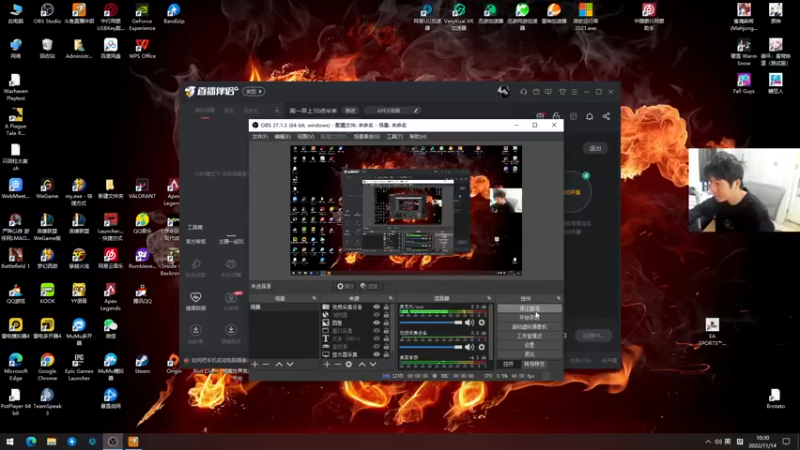Mute the 麦克风/Aux mixer channel speaker
The image size is (800, 450).
pos(469,322)
